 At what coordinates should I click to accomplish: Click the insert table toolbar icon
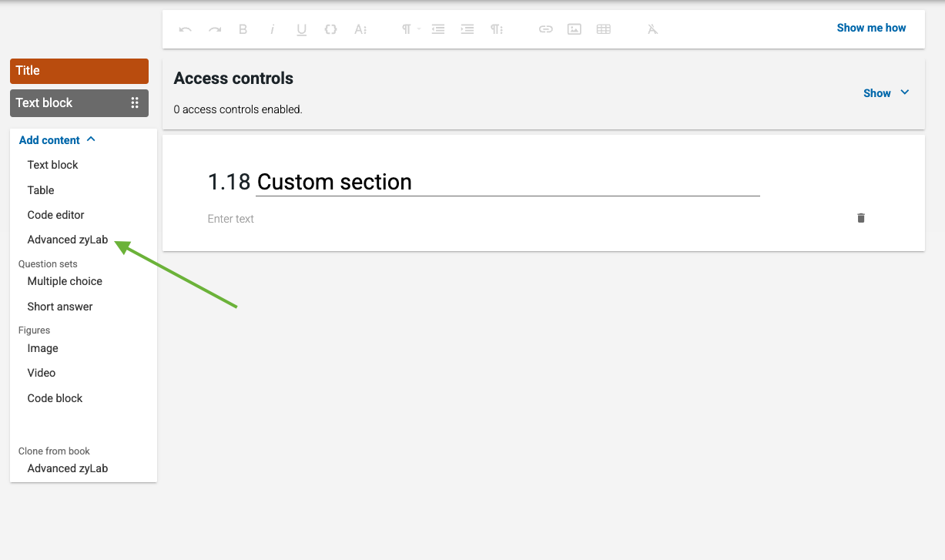pos(604,29)
